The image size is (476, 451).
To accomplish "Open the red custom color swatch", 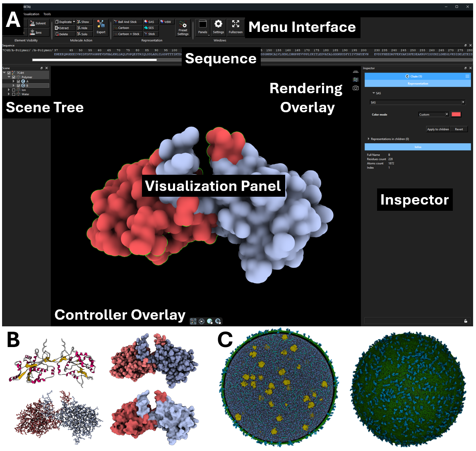I will 456,114.
